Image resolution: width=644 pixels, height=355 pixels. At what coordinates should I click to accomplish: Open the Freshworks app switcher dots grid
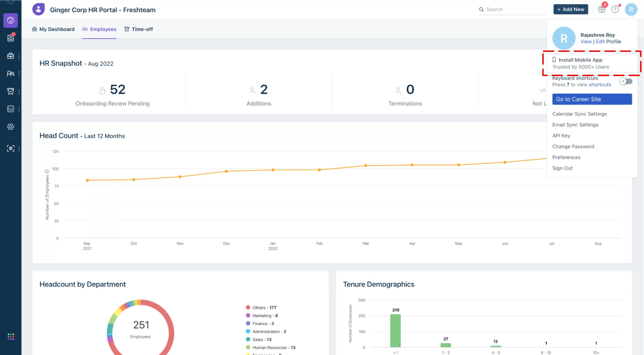pyautogui.click(x=11, y=336)
